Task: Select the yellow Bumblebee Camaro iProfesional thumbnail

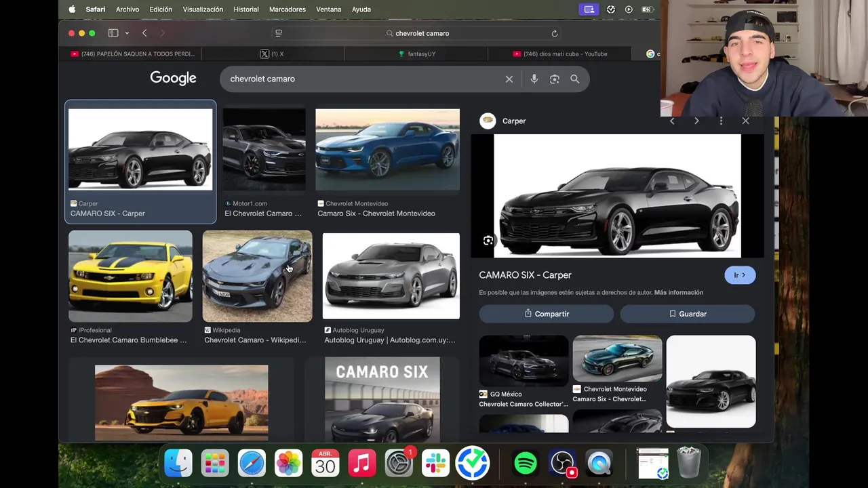Action: [130, 276]
